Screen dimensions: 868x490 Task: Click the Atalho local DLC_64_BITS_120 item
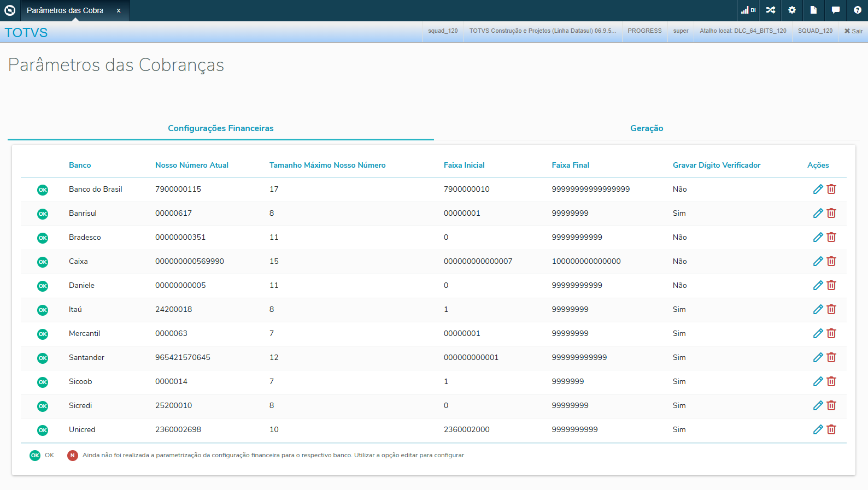[x=743, y=31]
